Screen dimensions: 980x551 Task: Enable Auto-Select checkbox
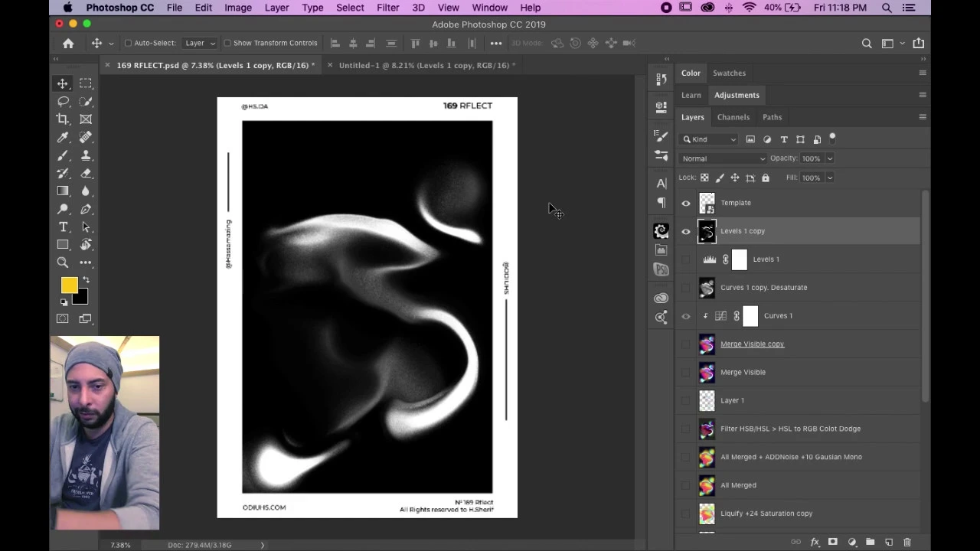pos(128,44)
